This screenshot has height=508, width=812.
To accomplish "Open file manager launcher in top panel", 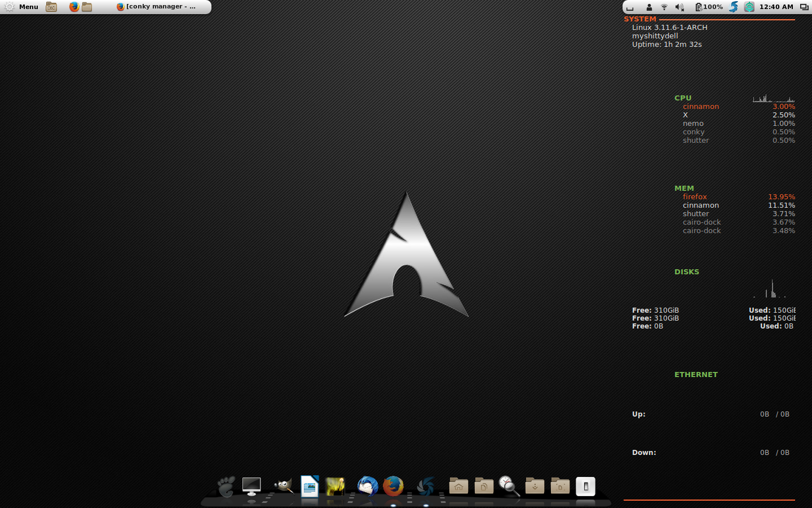I will [87, 7].
